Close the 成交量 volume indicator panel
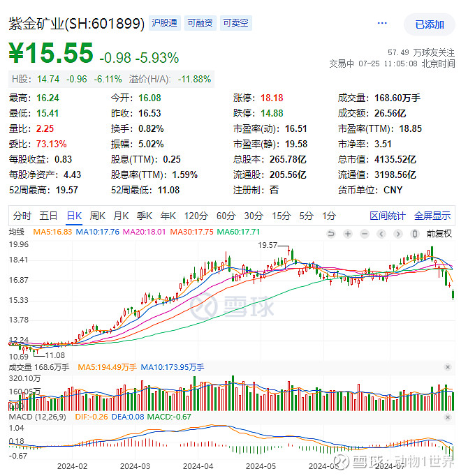Viewport: 468px width, 476px height. pos(448,367)
